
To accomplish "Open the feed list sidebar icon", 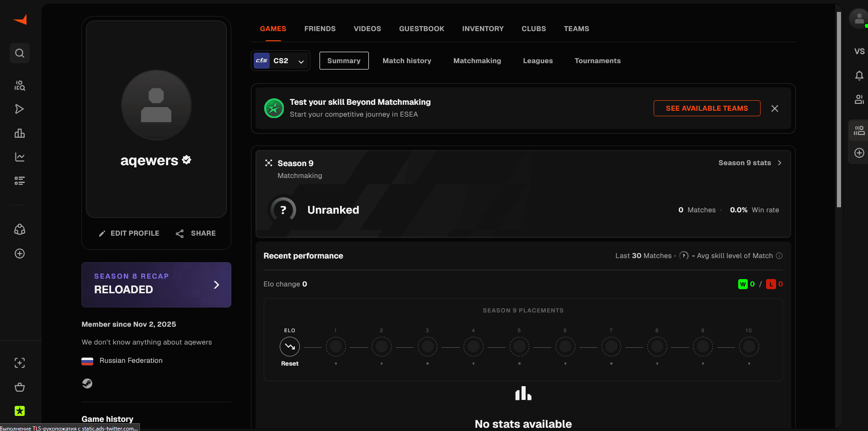I will tap(20, 181).
